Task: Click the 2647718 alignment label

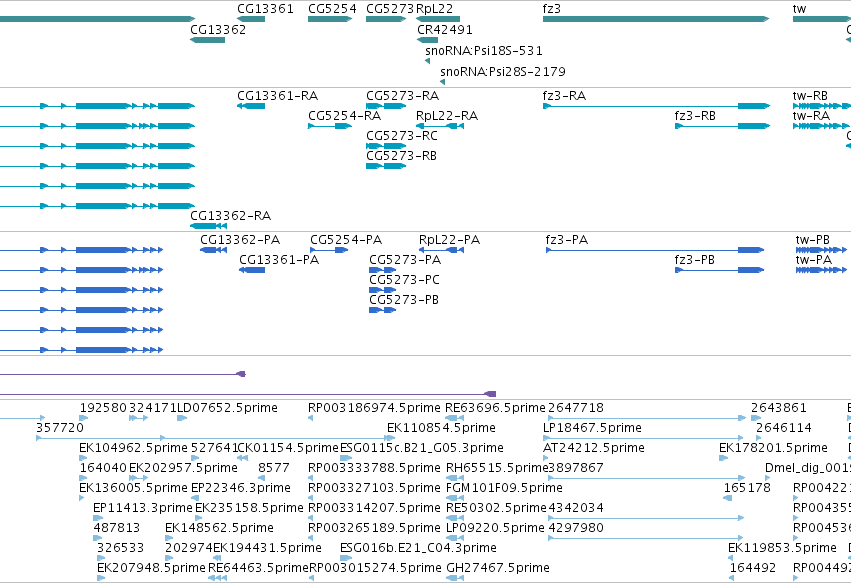Action: coord(576,408)
